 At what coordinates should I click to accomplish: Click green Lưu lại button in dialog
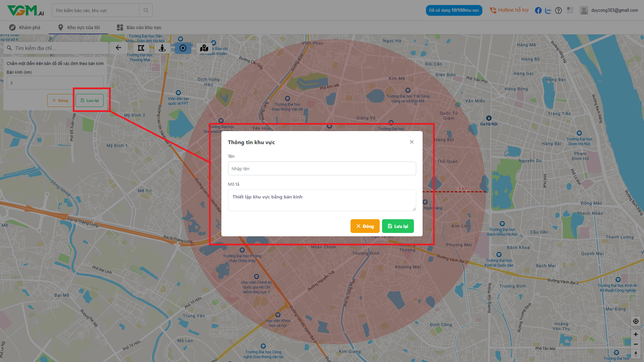click(398, 226)
